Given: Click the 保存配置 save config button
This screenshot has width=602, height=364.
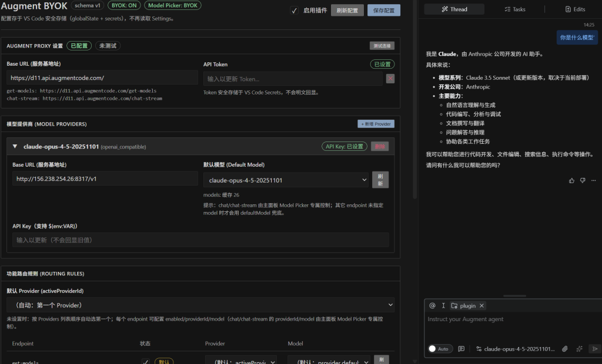Looking at the screenshot, I should pos(384,11).
